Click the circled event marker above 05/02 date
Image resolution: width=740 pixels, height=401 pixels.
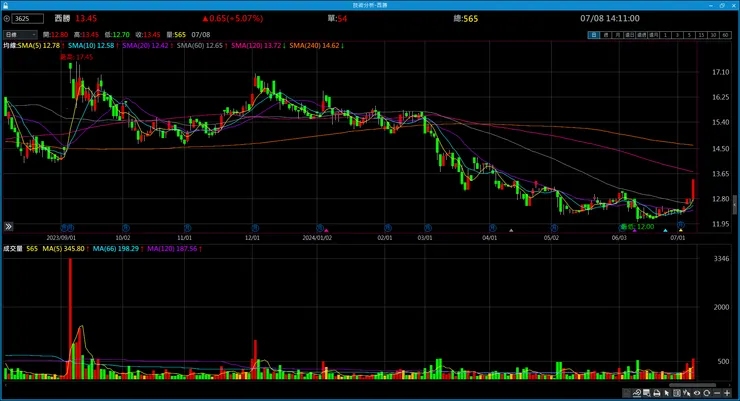(x=554, y=227)
